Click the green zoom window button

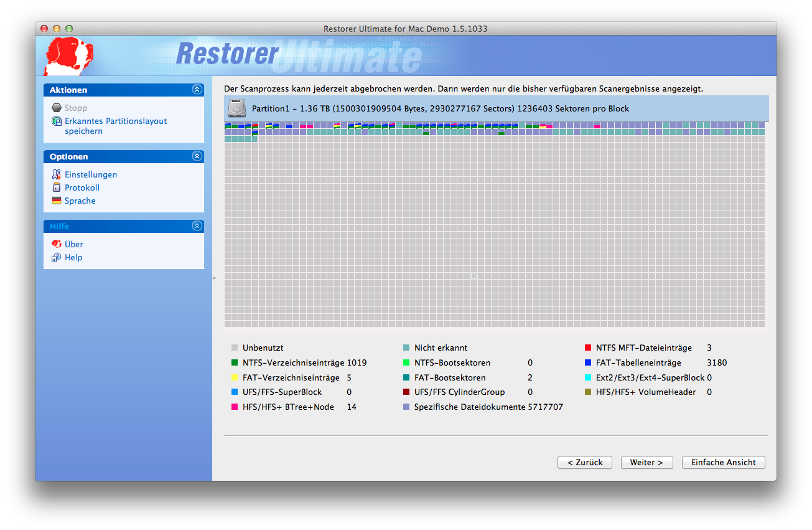[x=69, y=29]
